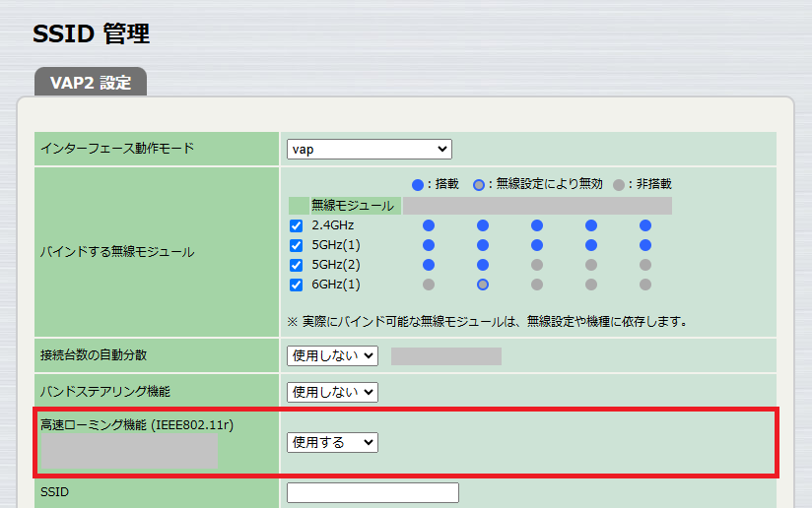Image resolution: width=812 pixels, height=508 pixels.
Task: Select the VAP2 設定 tab
Action: coord(91,83)
